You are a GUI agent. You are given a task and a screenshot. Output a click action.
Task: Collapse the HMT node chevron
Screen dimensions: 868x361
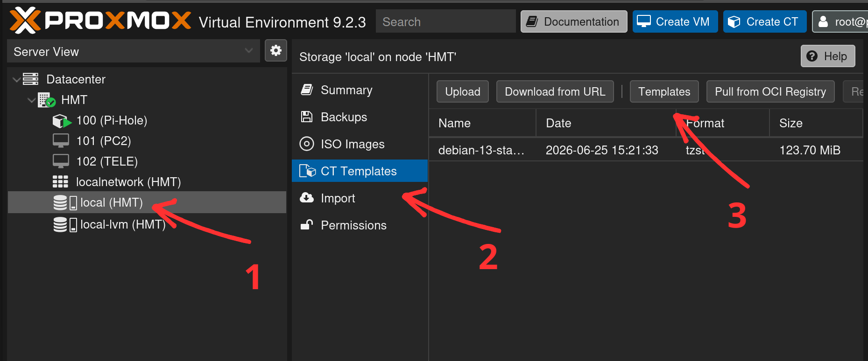pyautogui.click(x=31, y=100)
